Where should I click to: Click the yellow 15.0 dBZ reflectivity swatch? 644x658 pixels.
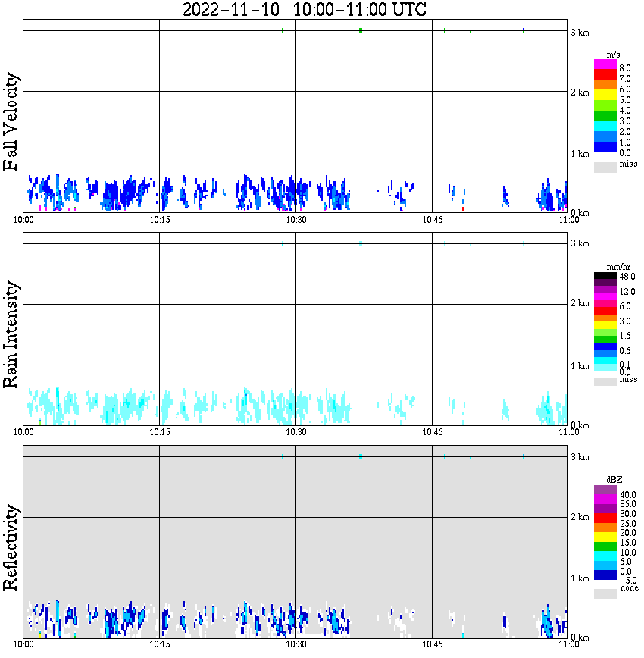605,537
